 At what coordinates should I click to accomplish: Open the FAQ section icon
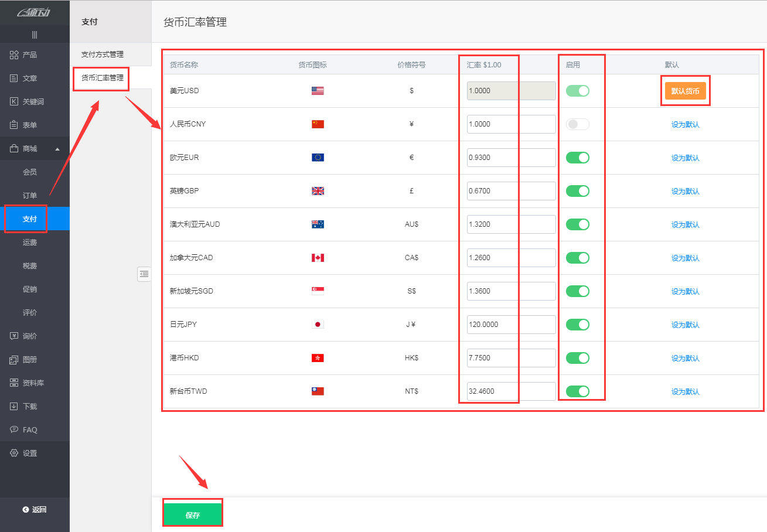pos(13,429)
